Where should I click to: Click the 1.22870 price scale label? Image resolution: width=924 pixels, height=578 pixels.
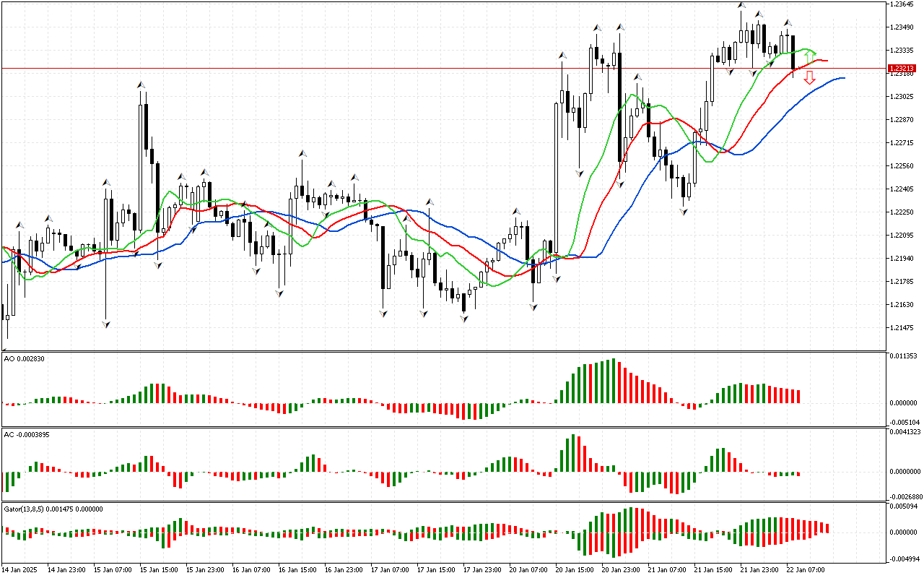click(903, 120)
